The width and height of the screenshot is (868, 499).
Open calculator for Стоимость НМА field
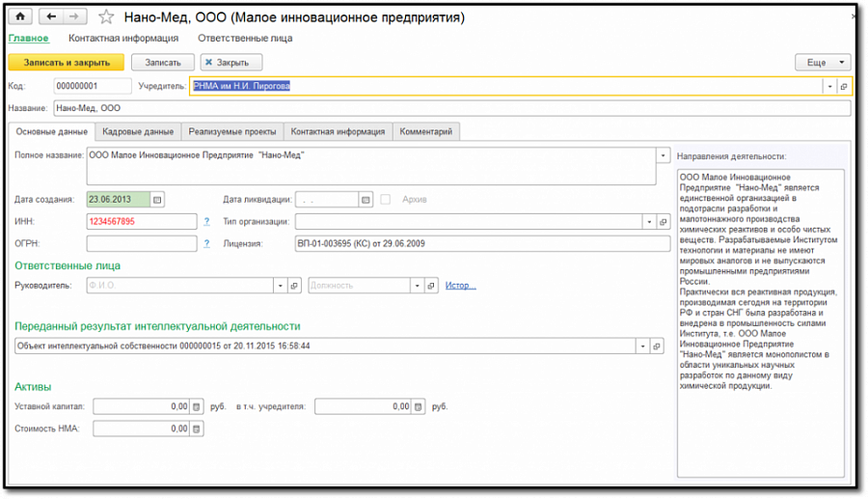click(x=197, y=429)
